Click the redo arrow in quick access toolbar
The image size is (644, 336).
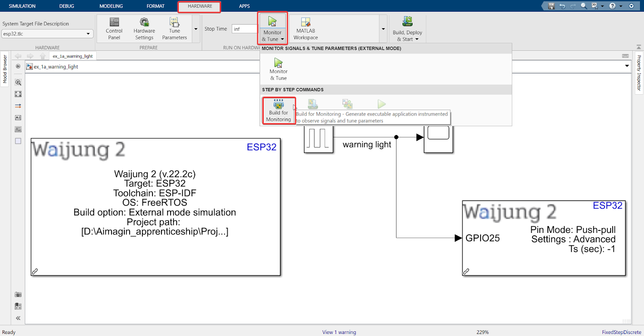click(x=573, y=6)
